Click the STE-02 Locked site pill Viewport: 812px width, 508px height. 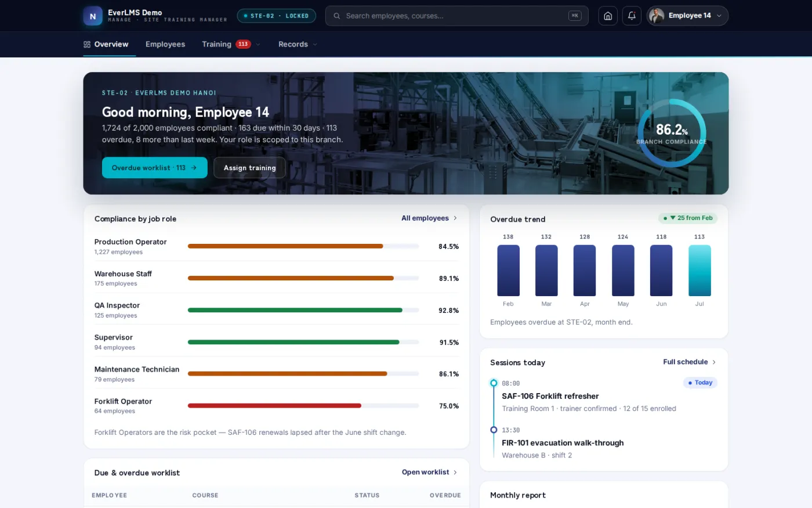pyautogui.click(x=277, y=16)
